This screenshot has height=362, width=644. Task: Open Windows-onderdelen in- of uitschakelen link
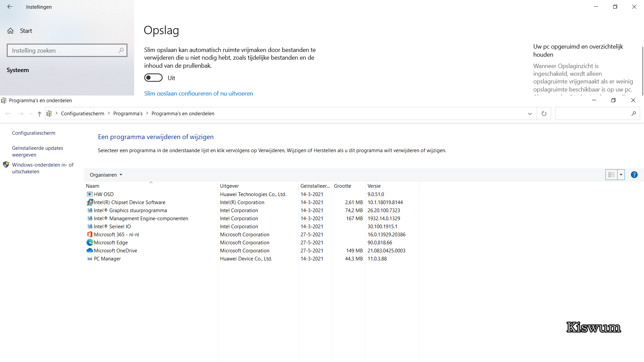click(43, 168)
